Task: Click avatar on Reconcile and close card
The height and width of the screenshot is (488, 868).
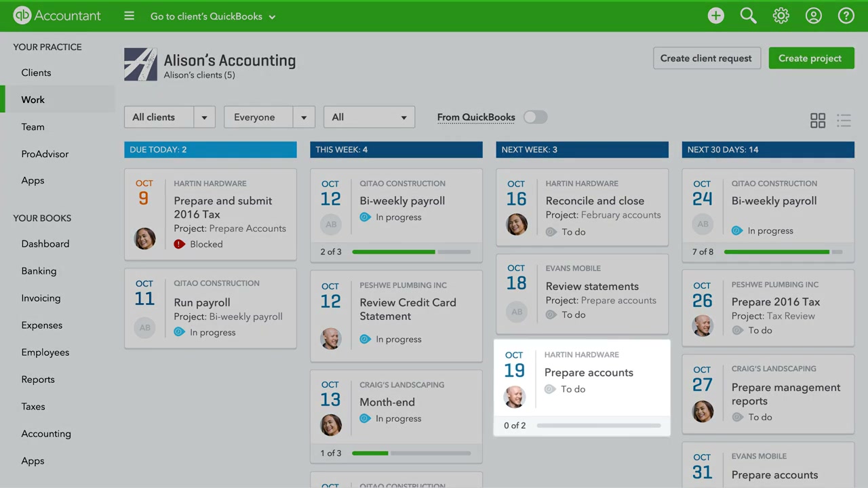Action: click(x=516, y=224)
